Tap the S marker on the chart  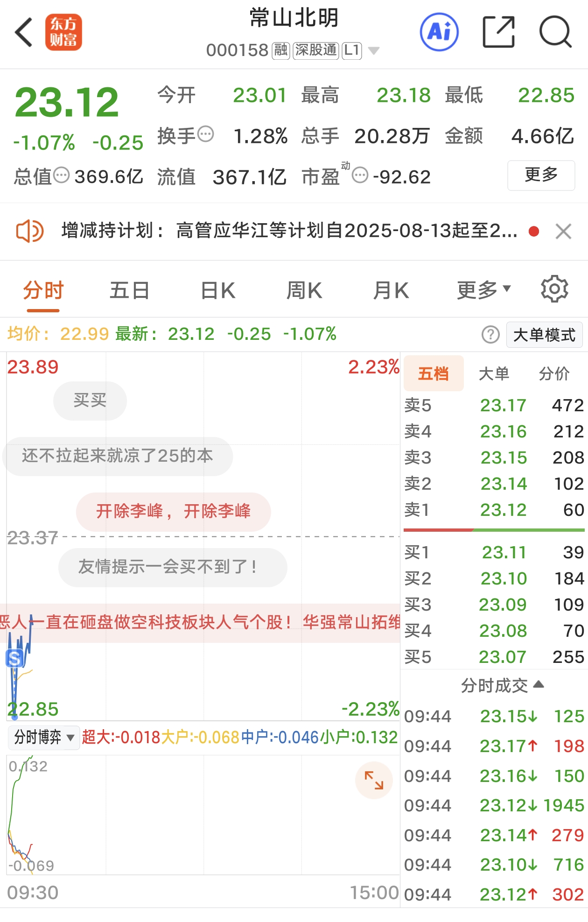click(x=14, y=658)
